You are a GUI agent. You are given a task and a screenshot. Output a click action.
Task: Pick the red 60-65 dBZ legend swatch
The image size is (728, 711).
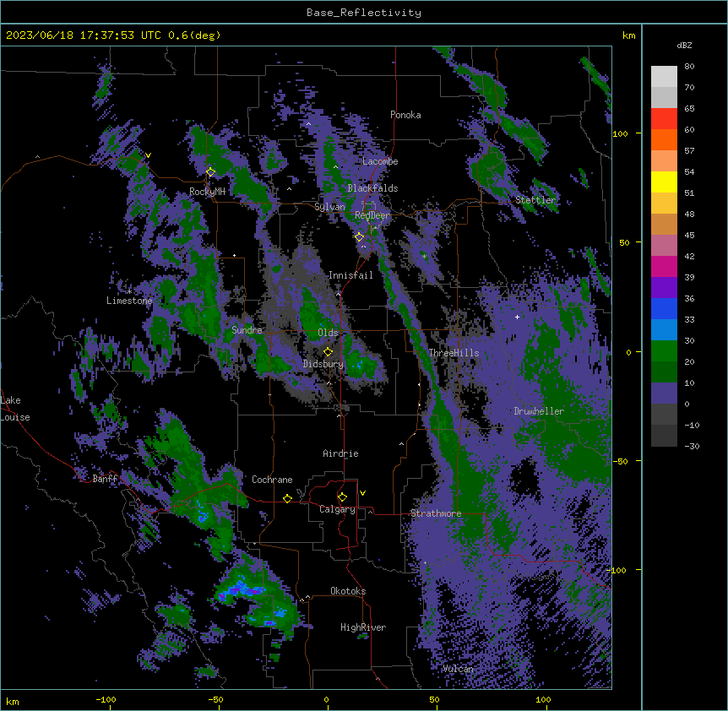click(664, 119)
